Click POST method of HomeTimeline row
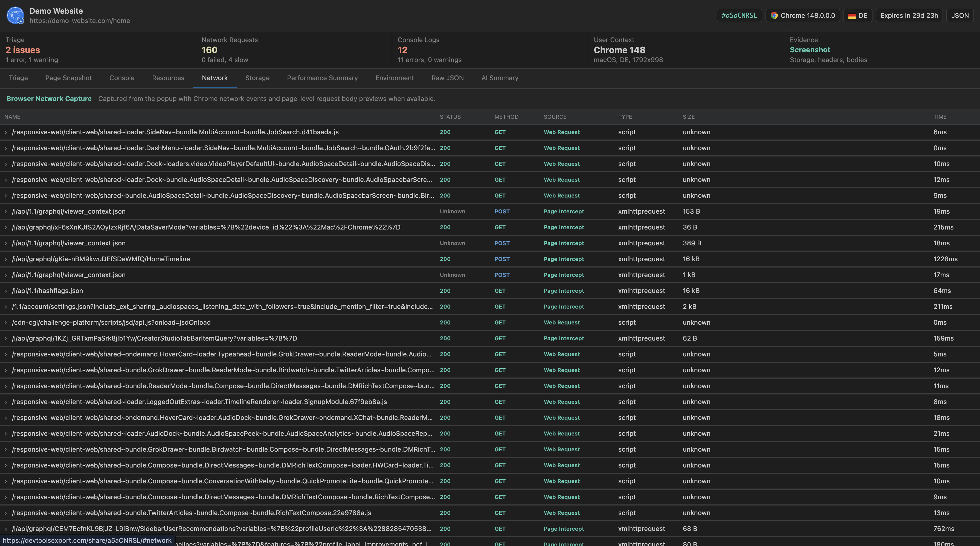Screen dimensions: 980x546 click(502, 259)
